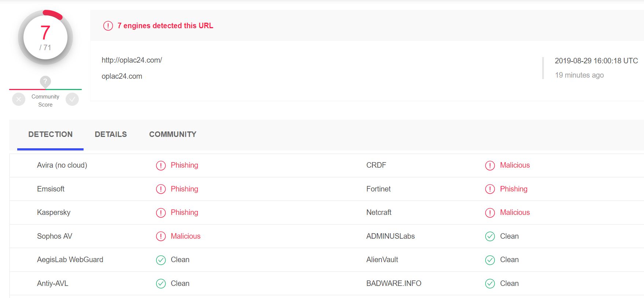The height and width of the screenshot is (298, 644).
Task: Click the Fortinet engine name
Action: click(x=379, y=189)
